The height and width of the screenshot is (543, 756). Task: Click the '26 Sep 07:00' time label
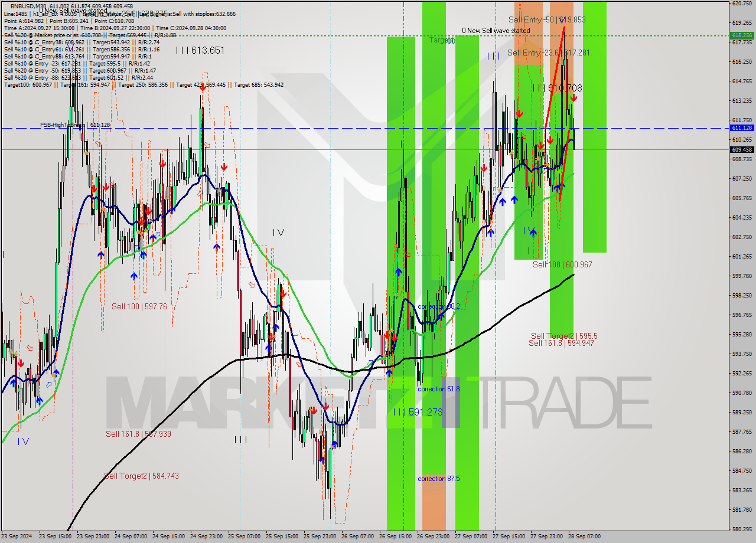[x=357, y=537]
